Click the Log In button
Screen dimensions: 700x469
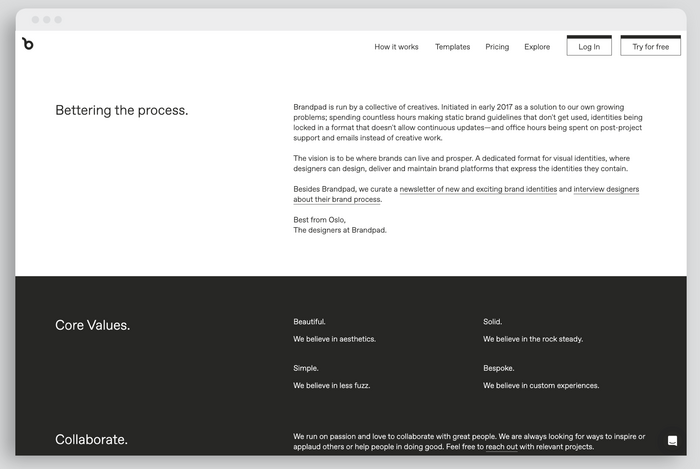coord(589,46)
